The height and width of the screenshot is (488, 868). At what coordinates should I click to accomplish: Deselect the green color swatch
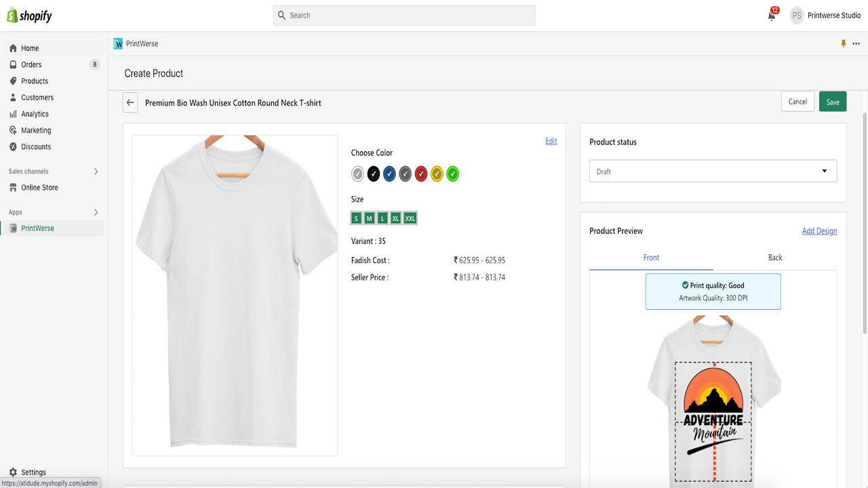452,174
